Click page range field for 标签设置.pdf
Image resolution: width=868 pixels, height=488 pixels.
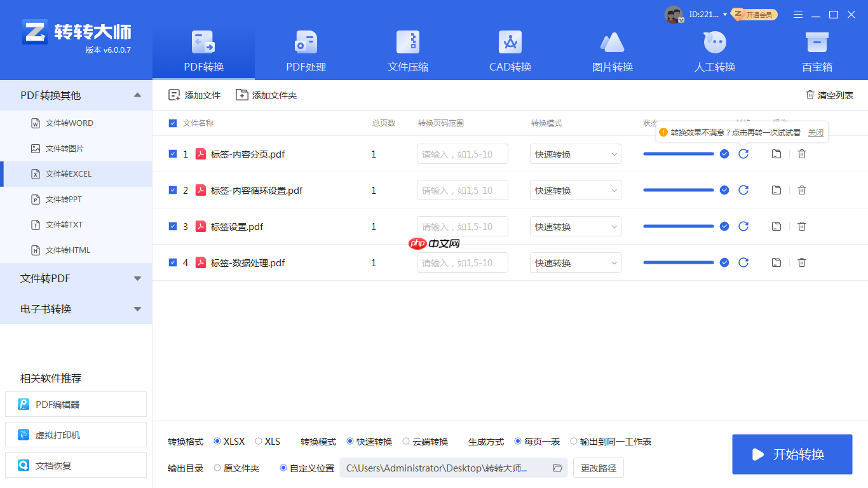pyautogui.click(x=463, y=226)
